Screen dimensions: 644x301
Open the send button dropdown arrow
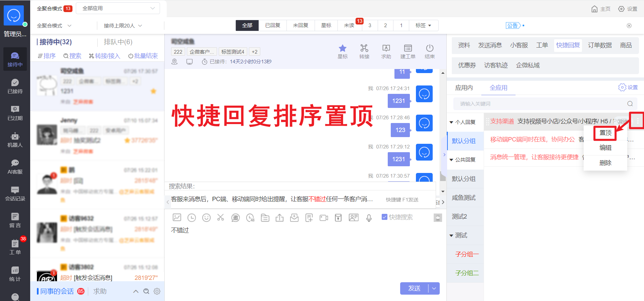pos(434,288)
